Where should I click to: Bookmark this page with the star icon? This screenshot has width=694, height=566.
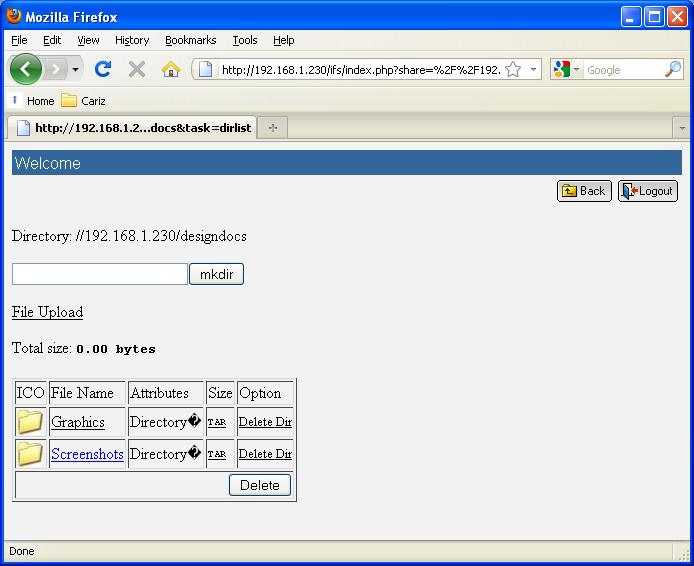coord(513,69)
